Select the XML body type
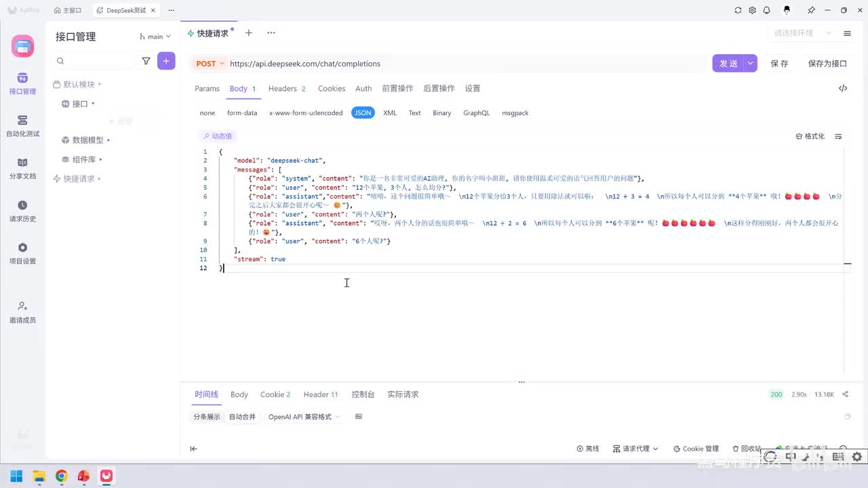Viewport: 868px width, 488px height. [390, 113]
